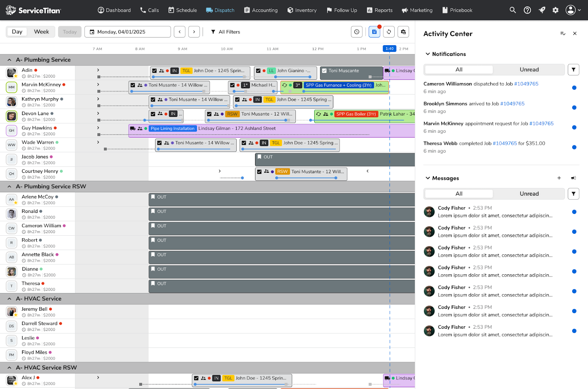588x389 pixels.
Task: Switch to the Week view tab
Action: pyautogui.click(x=42, y=32)
